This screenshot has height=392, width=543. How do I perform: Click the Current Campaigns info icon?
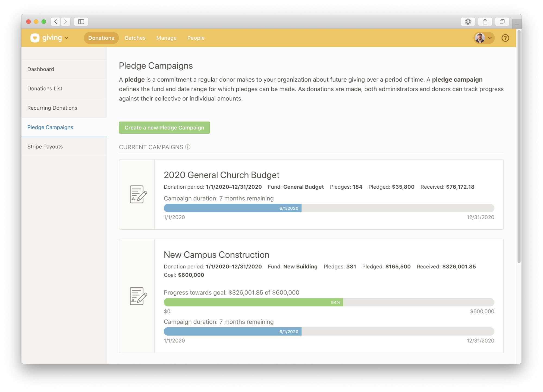point(188,147)
